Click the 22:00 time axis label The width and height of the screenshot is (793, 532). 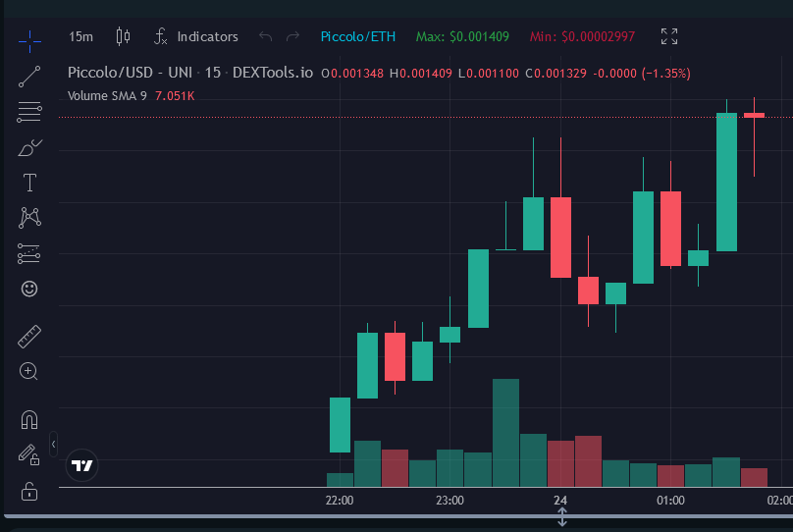[340, 501]
